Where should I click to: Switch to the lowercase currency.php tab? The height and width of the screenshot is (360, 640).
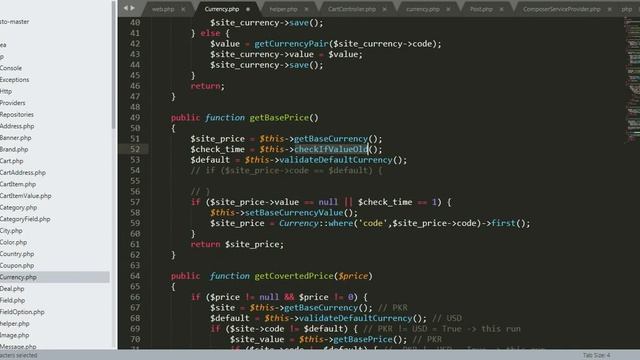click(423, 9)
